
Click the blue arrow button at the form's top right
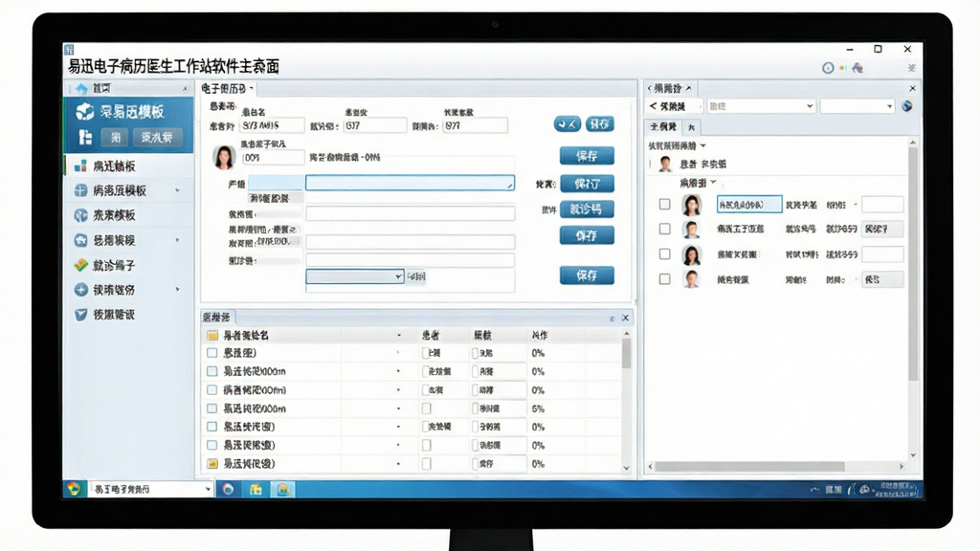click(x=568, y=124)
